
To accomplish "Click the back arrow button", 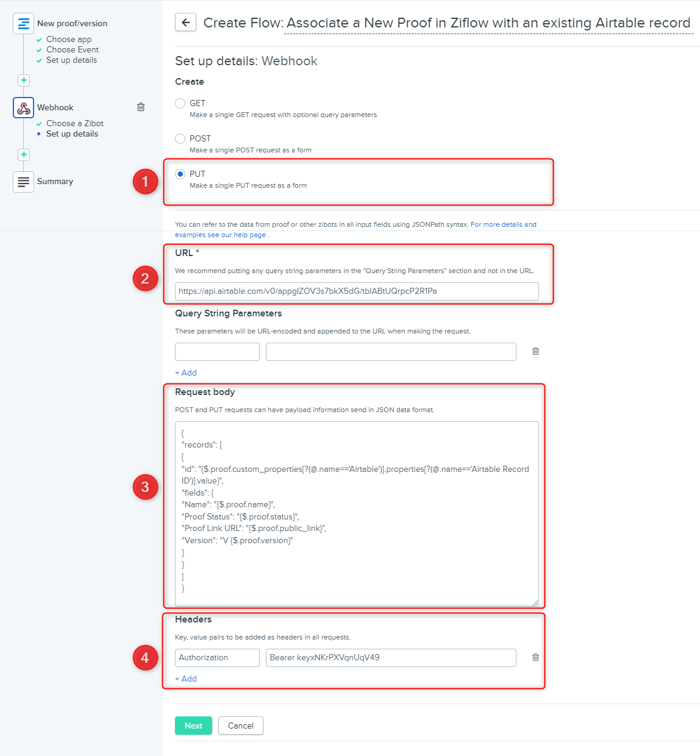I will click(185, 23).
